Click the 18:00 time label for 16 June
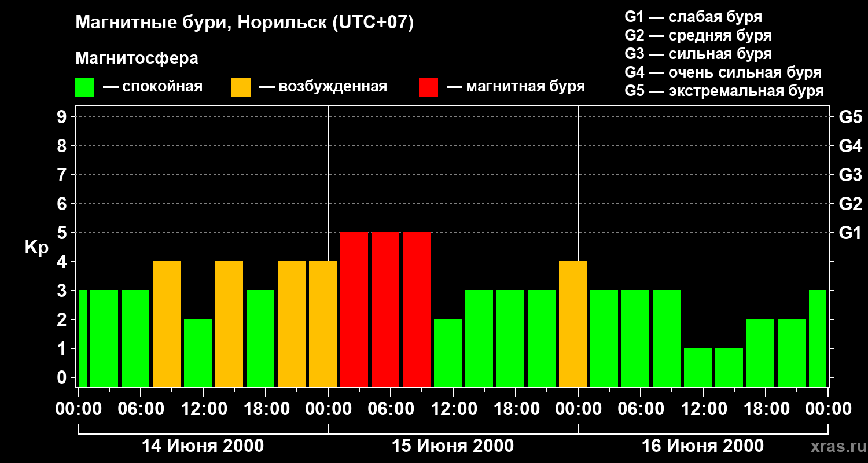The image size is (868, 463). (x=766, y=409)
